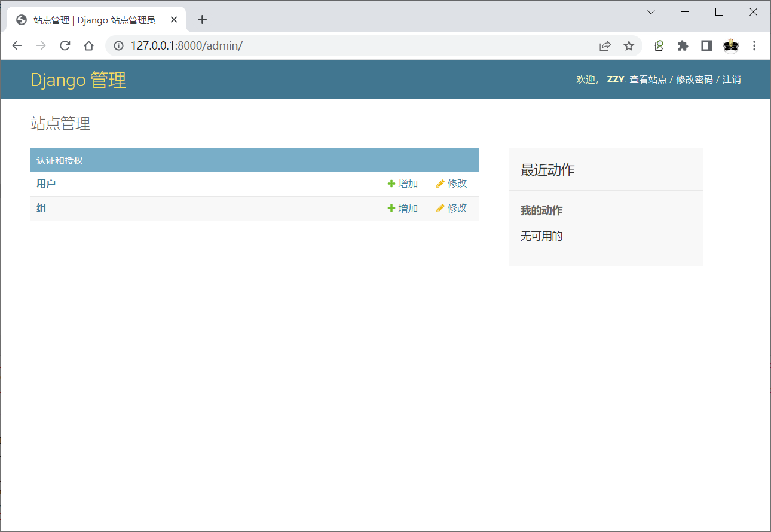Viewport: 771px width, 532px height.
Task: Click 修改 in the 用户 row
Action: [451, 184]
